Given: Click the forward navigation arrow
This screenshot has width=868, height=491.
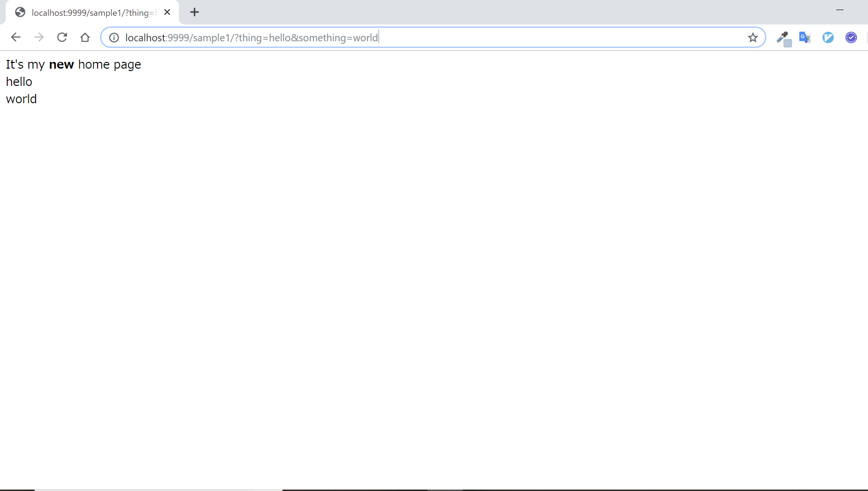Looking at the screenshot, I should (39, 37).
